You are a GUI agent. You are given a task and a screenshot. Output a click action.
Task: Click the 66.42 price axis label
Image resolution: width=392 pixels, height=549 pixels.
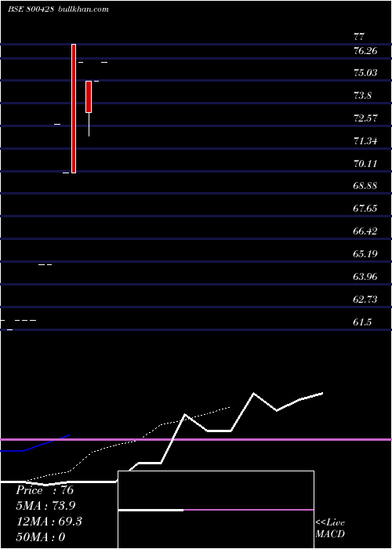[365, 231]
